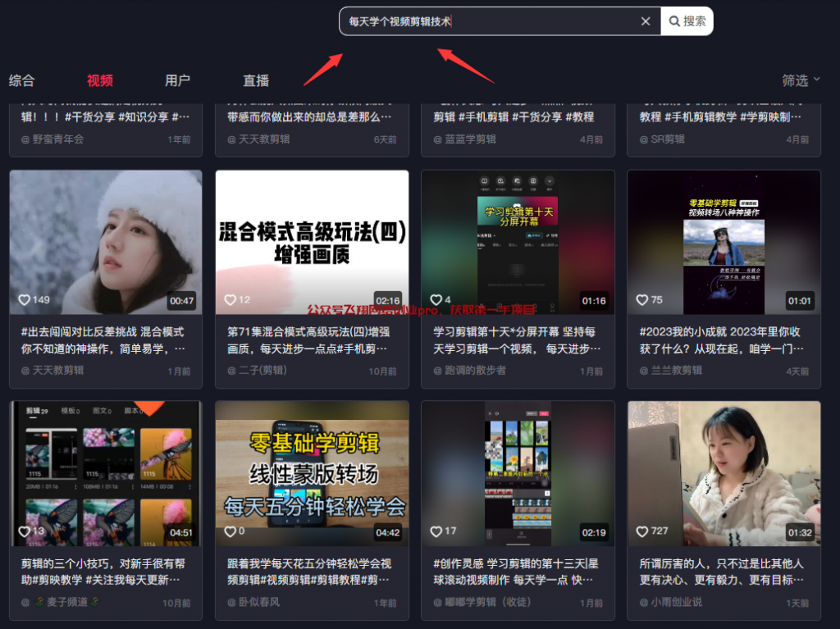Open author link 小雨创业说
Viewport: 840px width, 629px height.
(x=676, y=602)
